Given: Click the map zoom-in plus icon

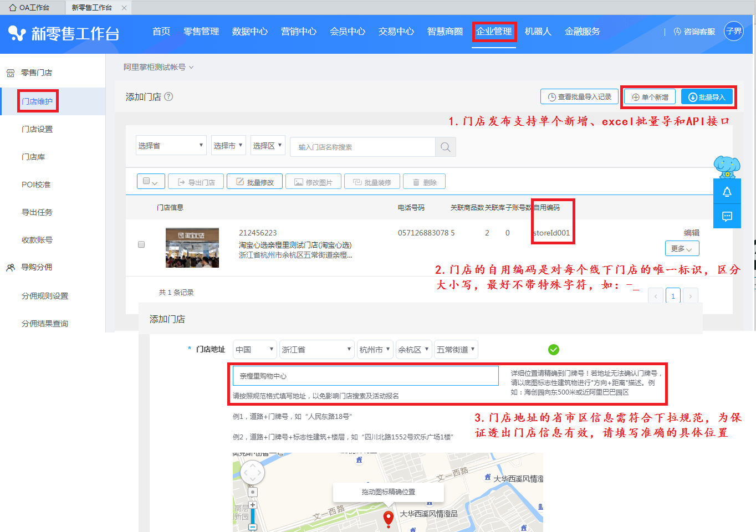Looking at the screenshot, I should (253, 505).
